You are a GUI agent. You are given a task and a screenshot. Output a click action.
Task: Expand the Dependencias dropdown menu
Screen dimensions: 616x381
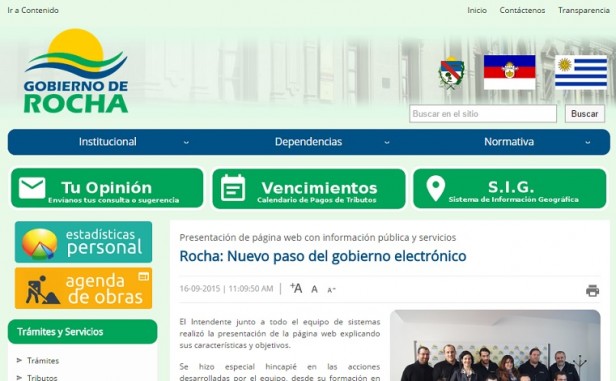(308, 142)
